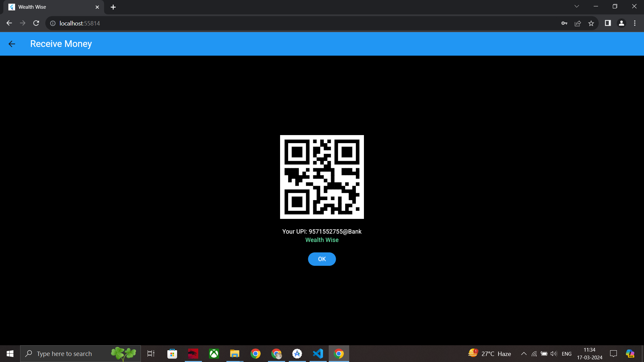Switch to Visual Studio Code
Screen dimensions: 644x362
point(318,354)
